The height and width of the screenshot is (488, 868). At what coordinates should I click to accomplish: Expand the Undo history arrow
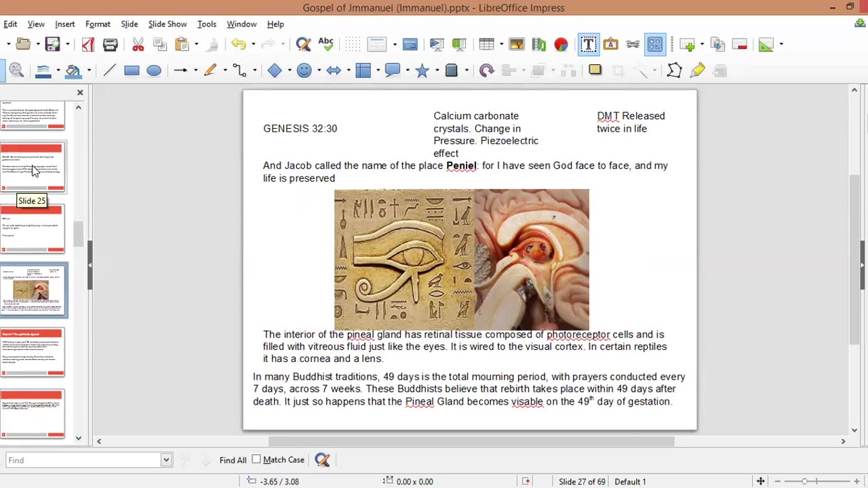coord(252,45)
